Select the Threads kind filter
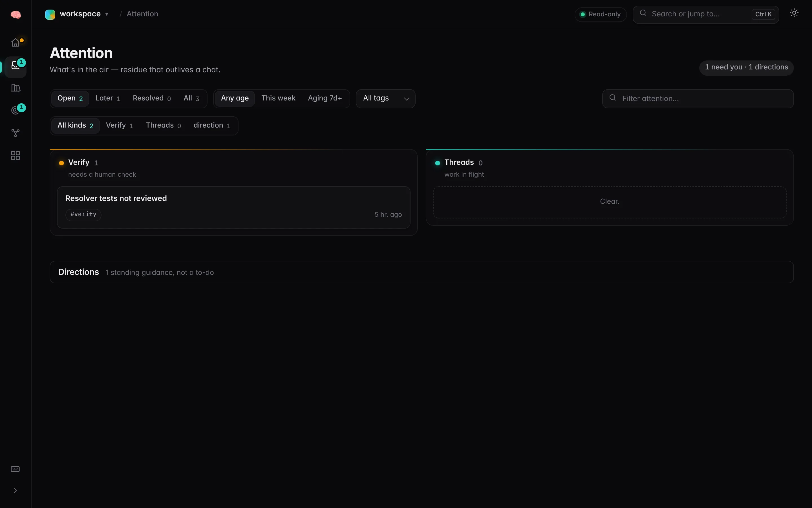Viewport: 812px width, 508px height. (164, 126)
